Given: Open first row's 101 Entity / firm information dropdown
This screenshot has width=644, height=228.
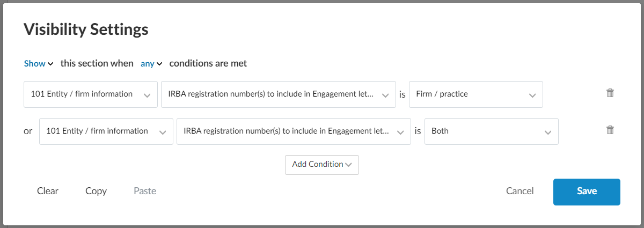Looking at the screenshot, I should tap(90, 94).
